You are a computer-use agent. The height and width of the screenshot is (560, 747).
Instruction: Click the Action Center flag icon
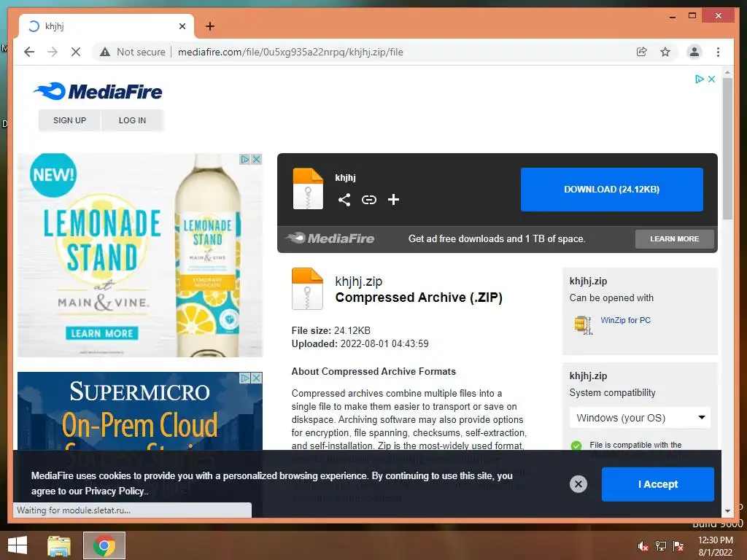coord(678,545)
